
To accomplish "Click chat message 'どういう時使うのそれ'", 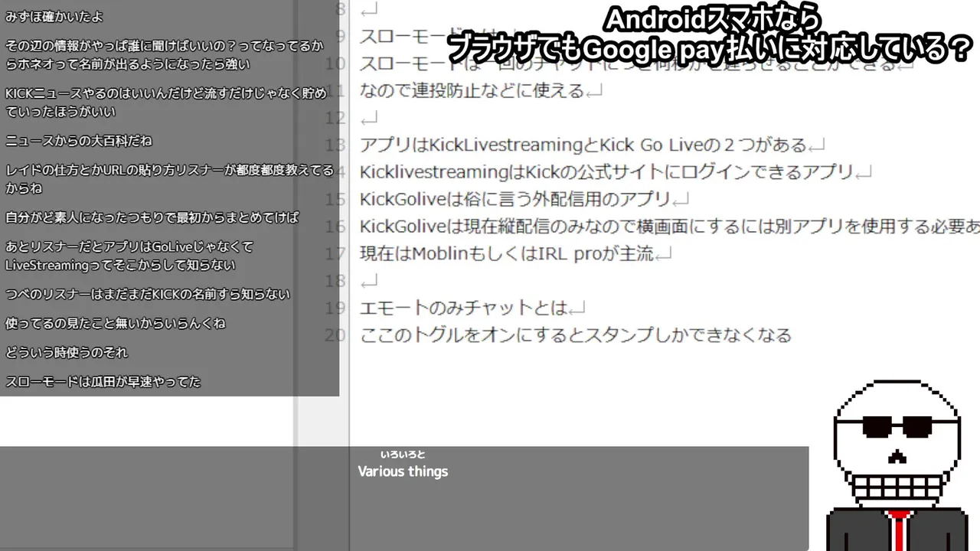I will [66, 352].
